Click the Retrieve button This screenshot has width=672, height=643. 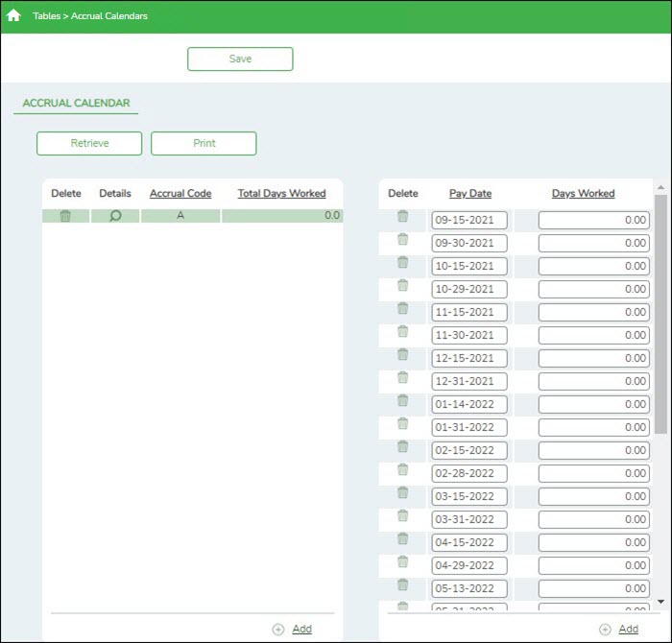(89, 143)
